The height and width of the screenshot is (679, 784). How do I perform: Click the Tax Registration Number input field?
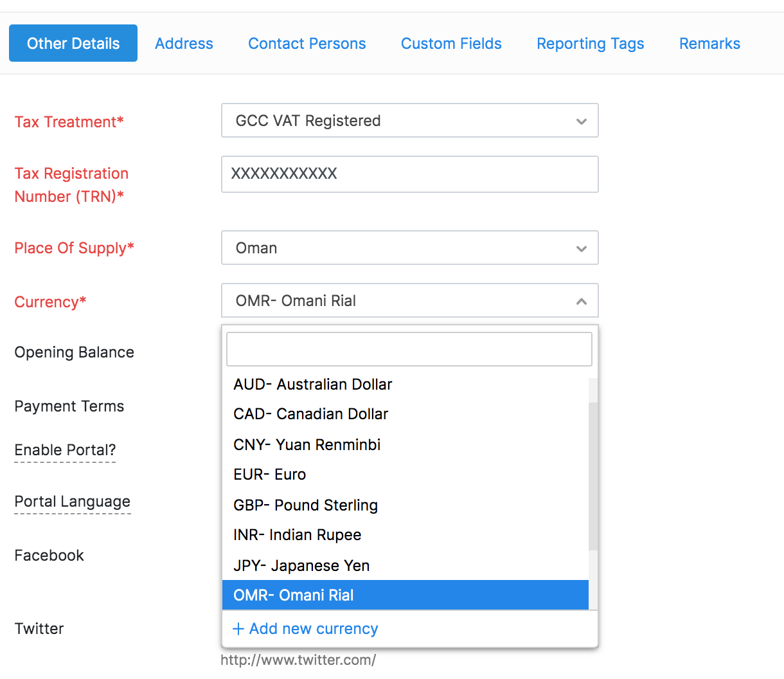tap(409, 174)
